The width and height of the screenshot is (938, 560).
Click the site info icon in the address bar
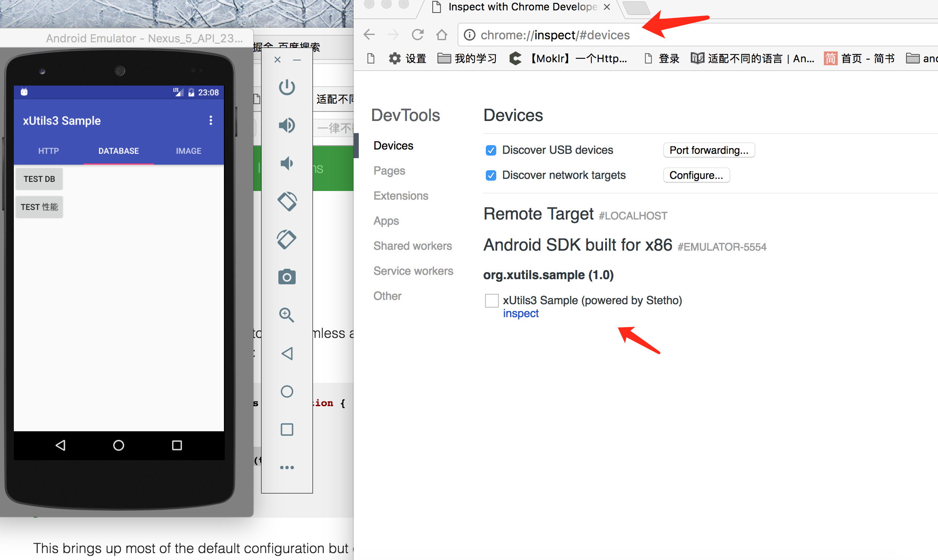click(x=469, y=35)
